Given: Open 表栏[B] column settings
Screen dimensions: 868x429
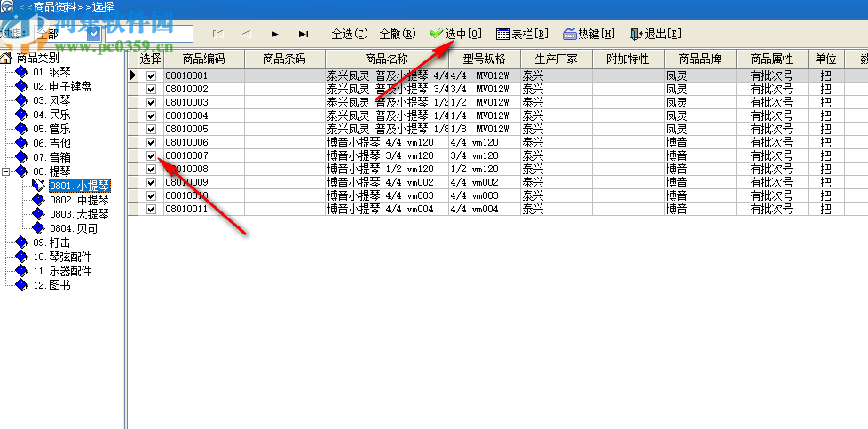Looking at the screenshot, I should 522,34.
